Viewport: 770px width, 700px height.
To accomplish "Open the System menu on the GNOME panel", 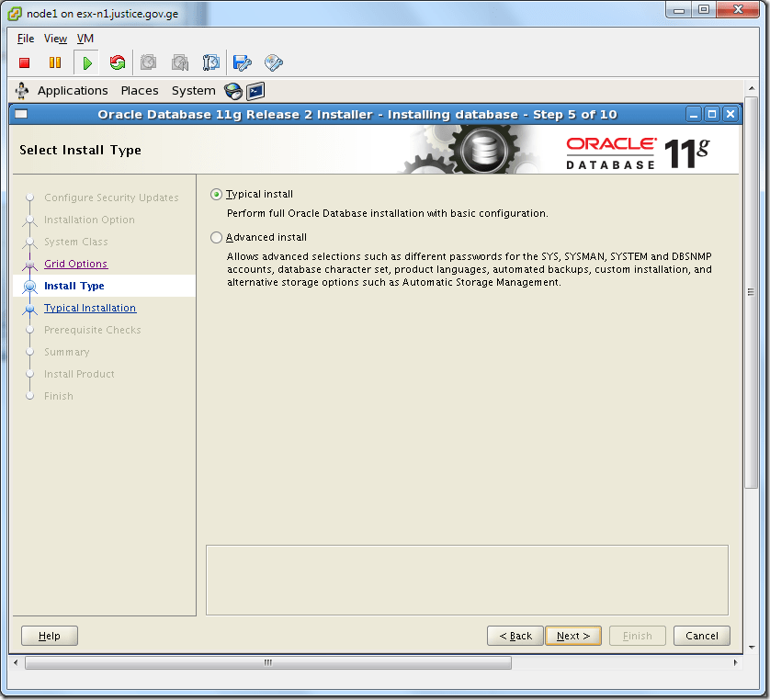I will click(x=193, y=90).
